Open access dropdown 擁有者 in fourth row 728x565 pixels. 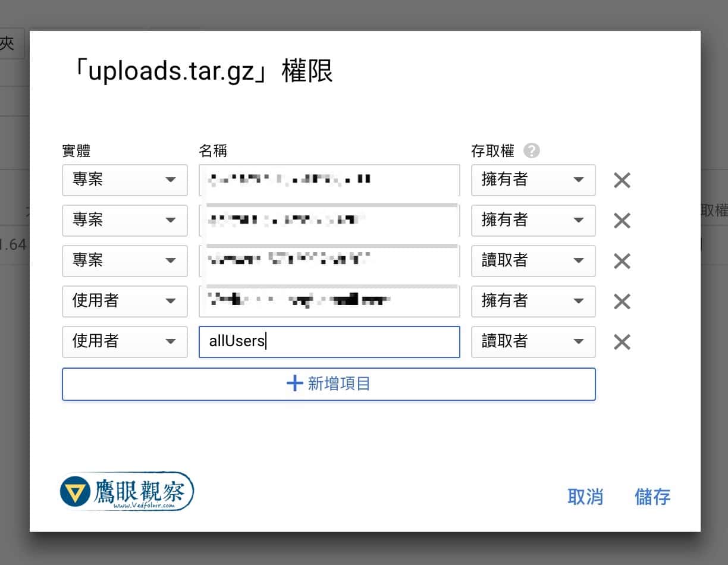point(534,302)
